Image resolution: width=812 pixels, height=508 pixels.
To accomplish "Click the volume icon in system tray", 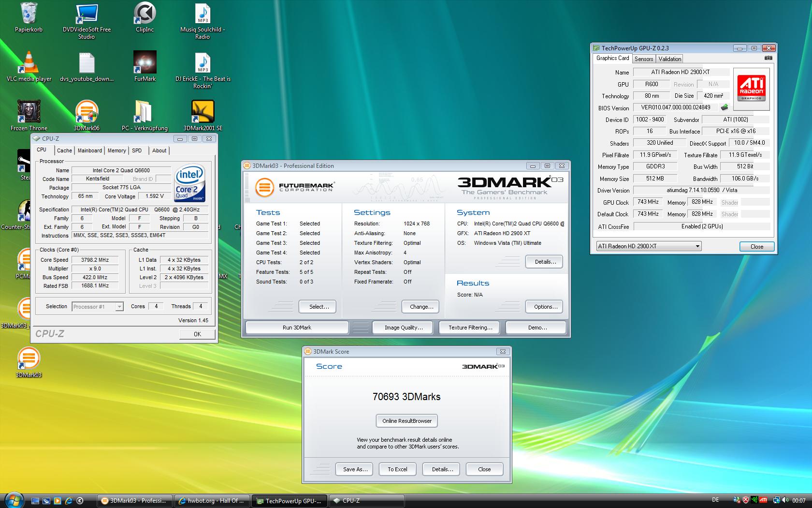I will (785, 500).
